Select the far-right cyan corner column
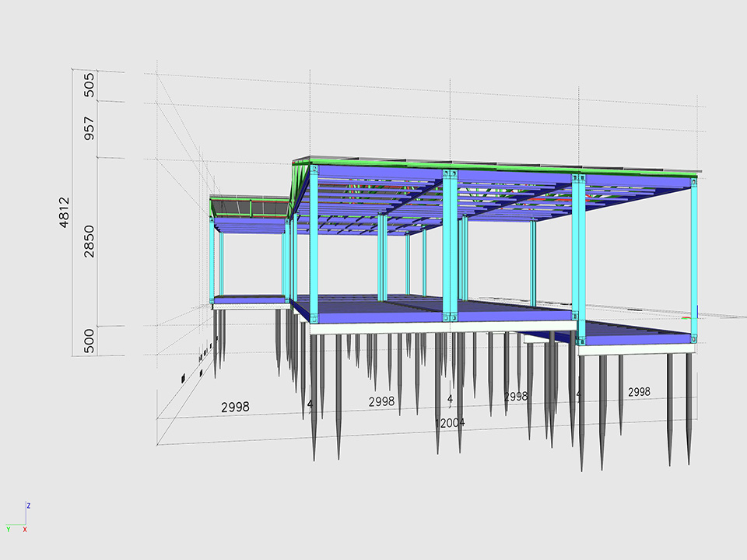Viewport: 747px width, 560px height. (x=693, y=256)
